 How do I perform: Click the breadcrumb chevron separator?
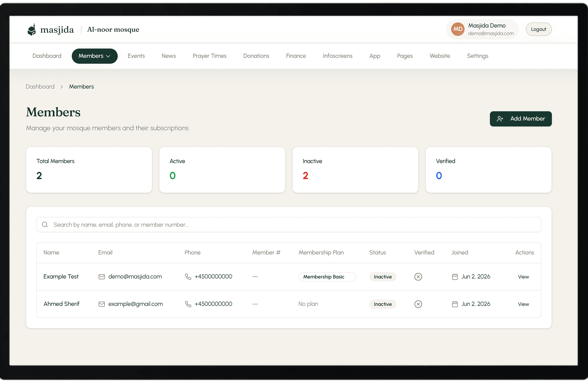(x=62, y=87)
